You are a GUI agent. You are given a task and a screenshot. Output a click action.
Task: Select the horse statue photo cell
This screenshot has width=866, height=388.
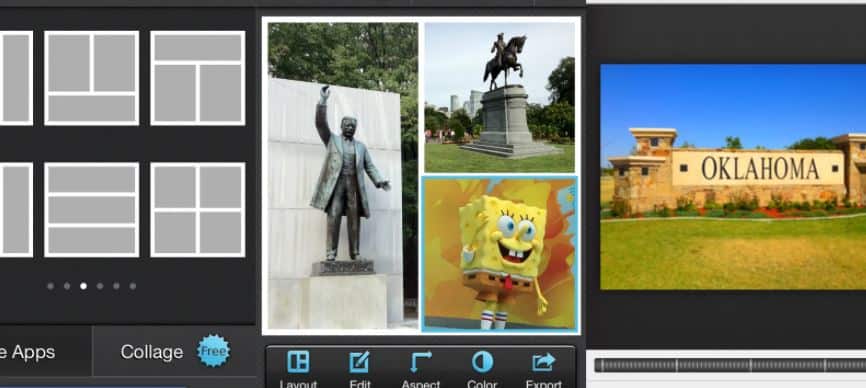point(499,97)
